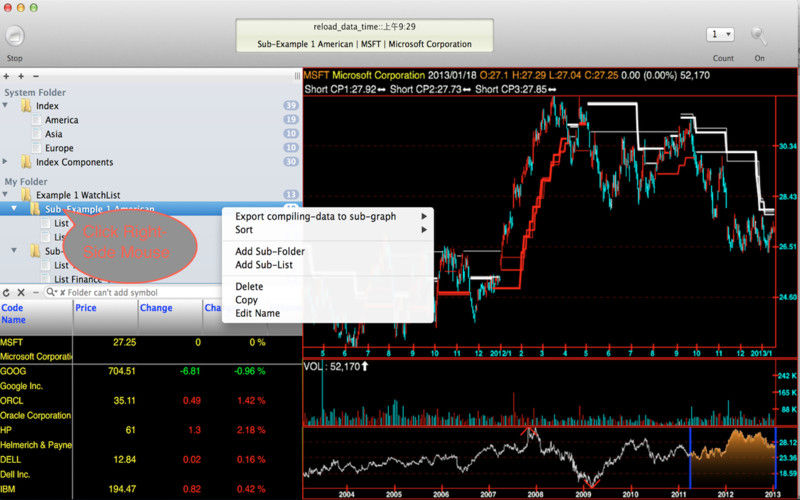
Task: Click the Europe list document icon
Action: point(37,148)
